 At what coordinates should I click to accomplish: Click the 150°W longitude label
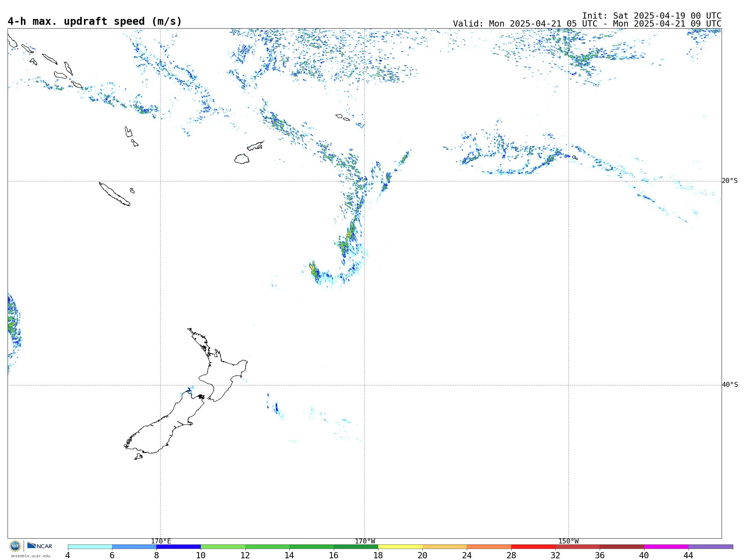(569, 541)
